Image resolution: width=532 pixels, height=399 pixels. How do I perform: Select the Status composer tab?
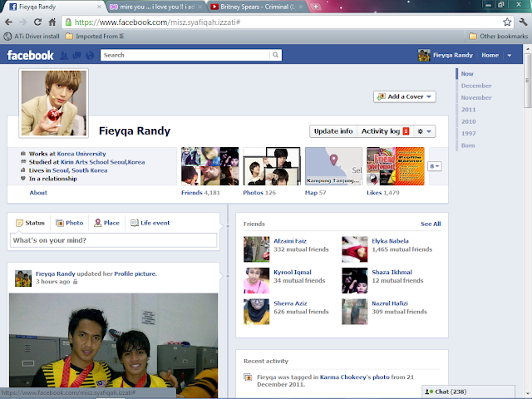pyautogui.click(x=30, y=223)
